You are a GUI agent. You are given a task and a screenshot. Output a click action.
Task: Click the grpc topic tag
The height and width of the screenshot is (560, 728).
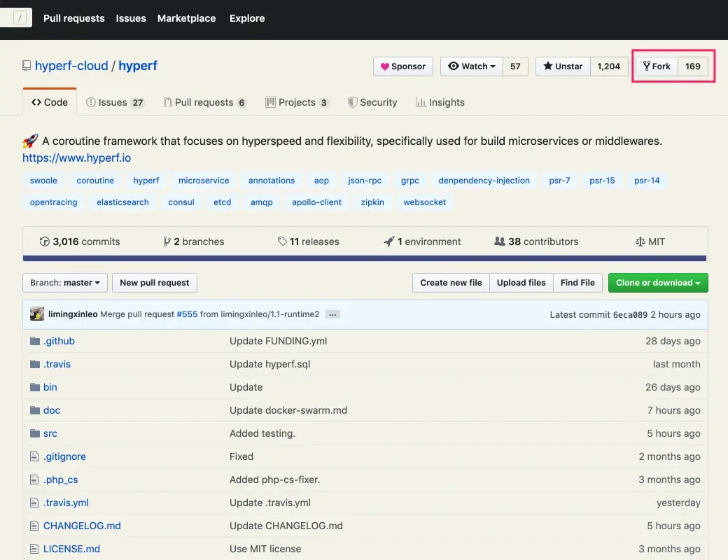click(x=410, y=180)
